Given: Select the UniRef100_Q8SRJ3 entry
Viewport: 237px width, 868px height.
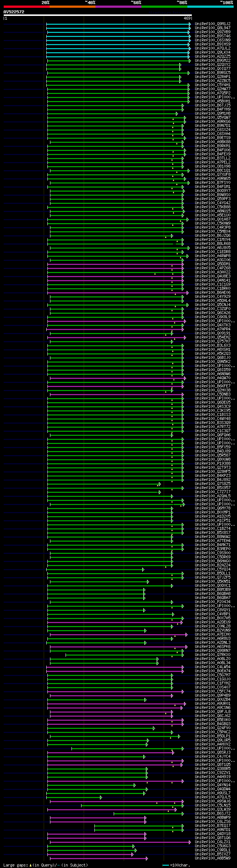Looking at the screenshot, I should (213, 752).
